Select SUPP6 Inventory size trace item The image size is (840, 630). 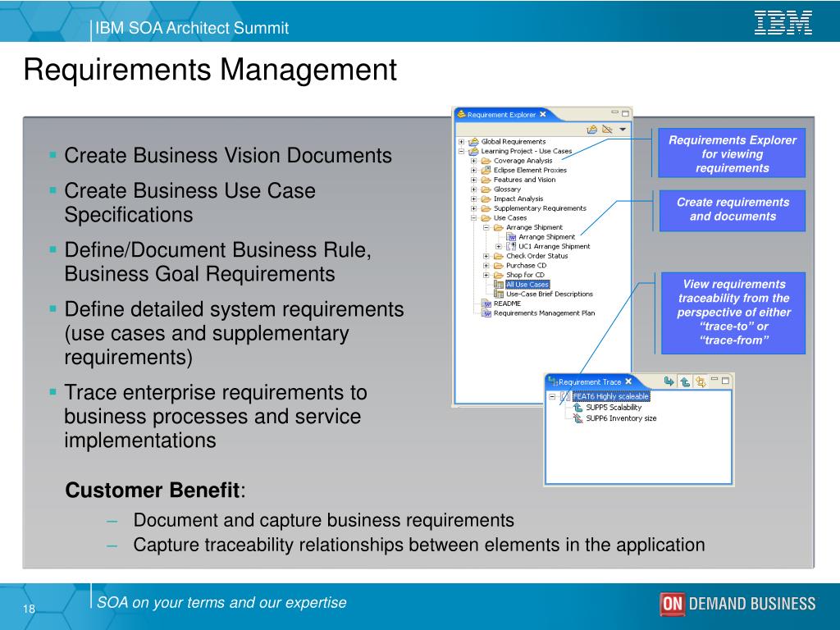point(621,418)
